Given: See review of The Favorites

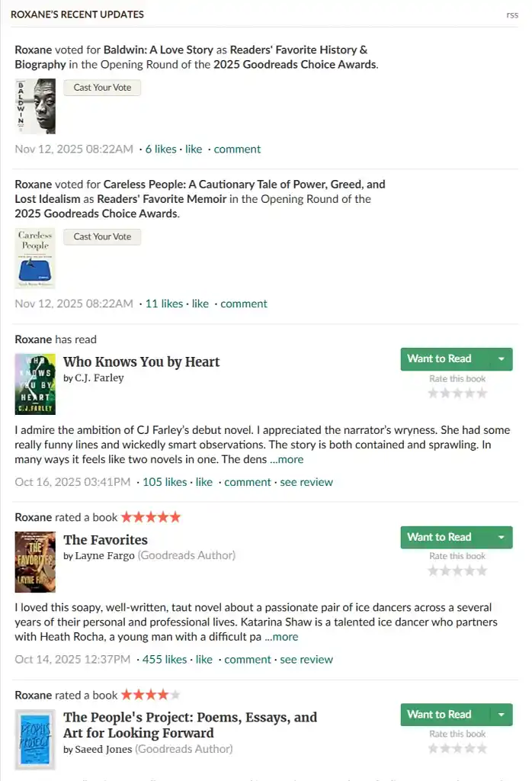Looking at the screenshot, I should 306,659.
